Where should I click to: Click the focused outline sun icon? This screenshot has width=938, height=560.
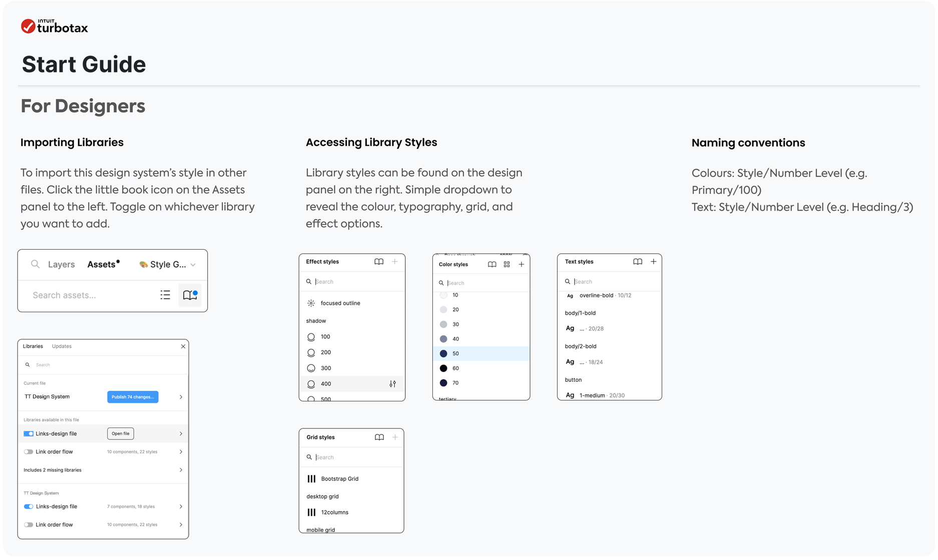point(311,303)
